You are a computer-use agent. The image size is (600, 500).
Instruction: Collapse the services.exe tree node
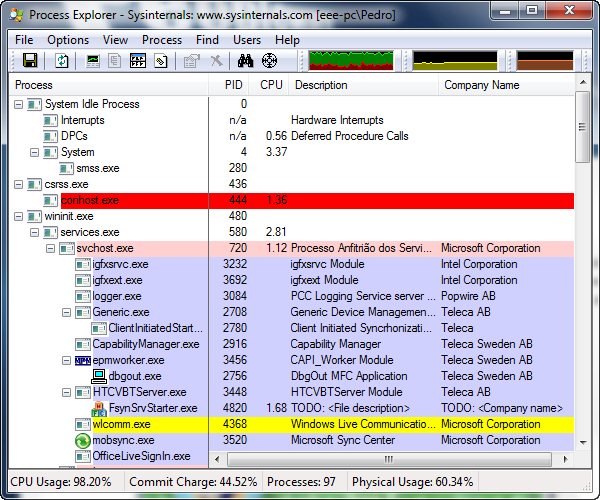(x=34, y=232)
